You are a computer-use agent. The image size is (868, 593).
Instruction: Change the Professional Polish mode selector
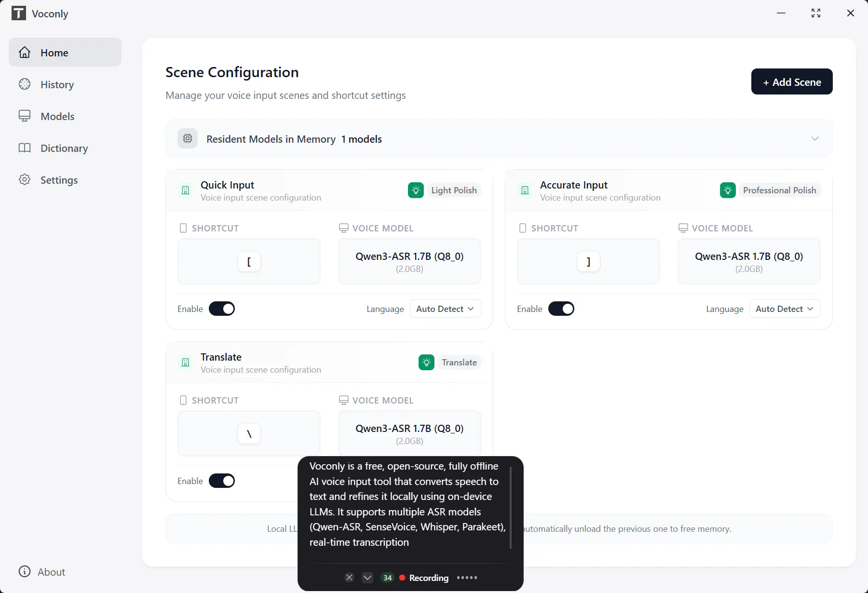click(x=779, y=190)
